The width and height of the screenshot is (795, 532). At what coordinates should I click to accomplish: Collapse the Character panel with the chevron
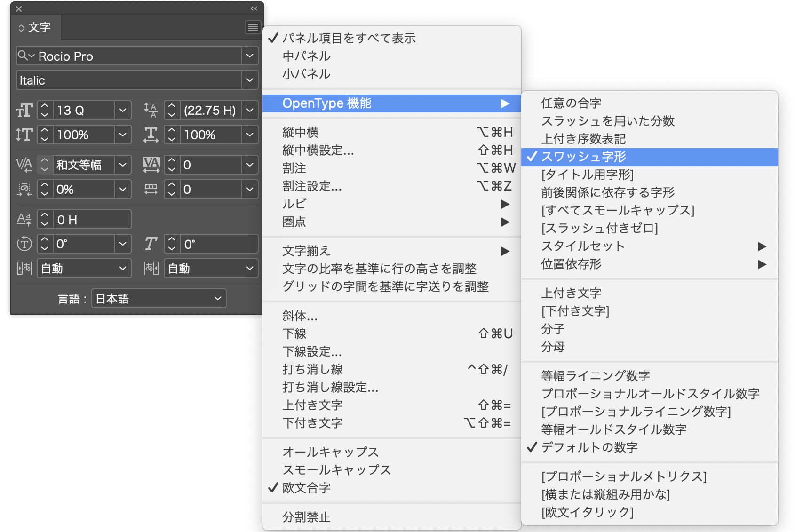pyautogui.click(x=254, y=8)
